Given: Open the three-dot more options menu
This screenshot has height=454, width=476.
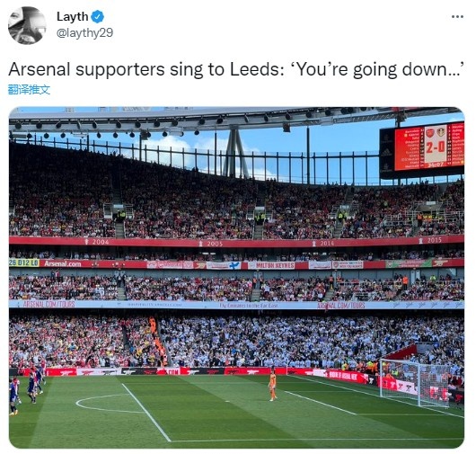Looking at the screenshot, I should (x=457, y=16).
